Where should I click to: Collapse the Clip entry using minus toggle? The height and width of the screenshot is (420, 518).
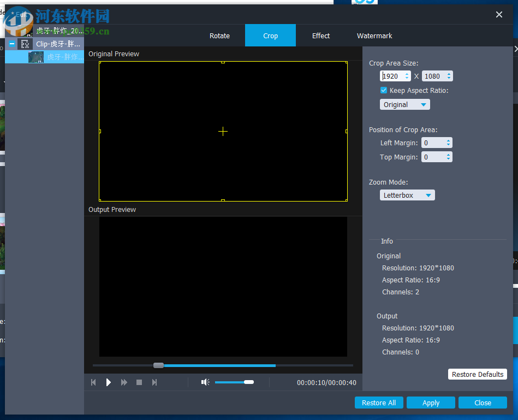[11, 43]
